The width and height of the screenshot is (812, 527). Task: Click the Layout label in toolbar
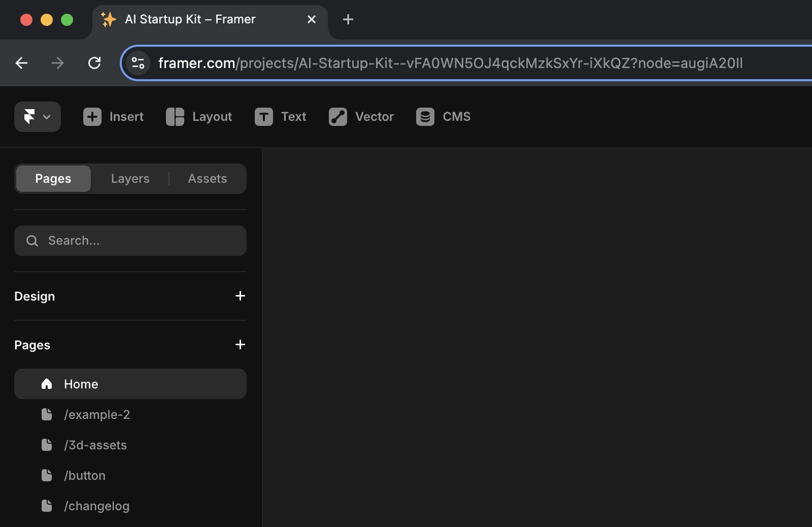pos(212,117)
